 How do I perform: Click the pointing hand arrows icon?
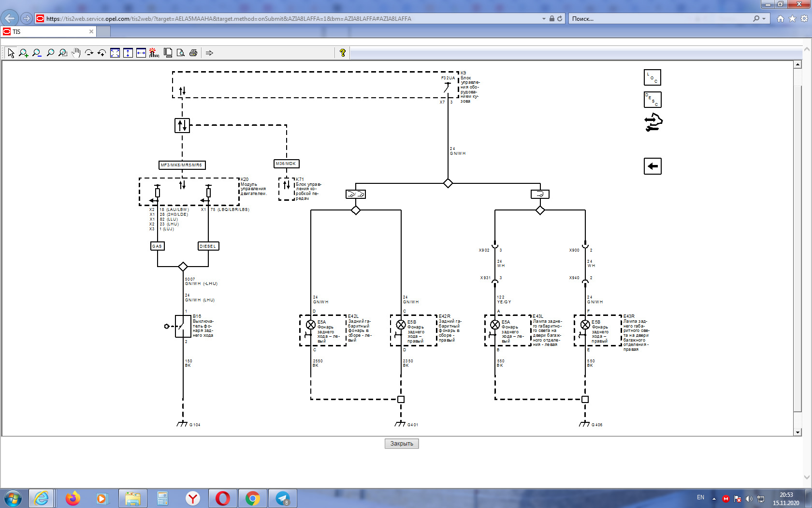653,122
